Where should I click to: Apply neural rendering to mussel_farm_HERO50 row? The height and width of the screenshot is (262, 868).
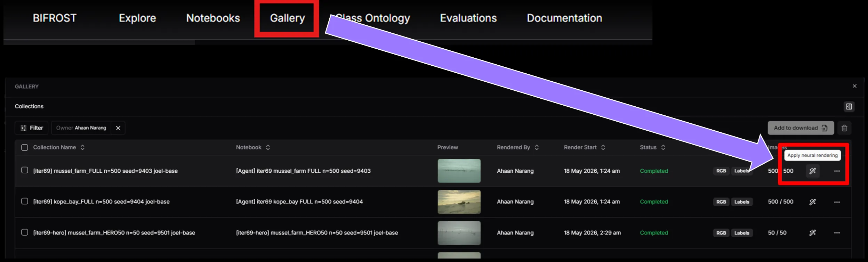[813, 233]
